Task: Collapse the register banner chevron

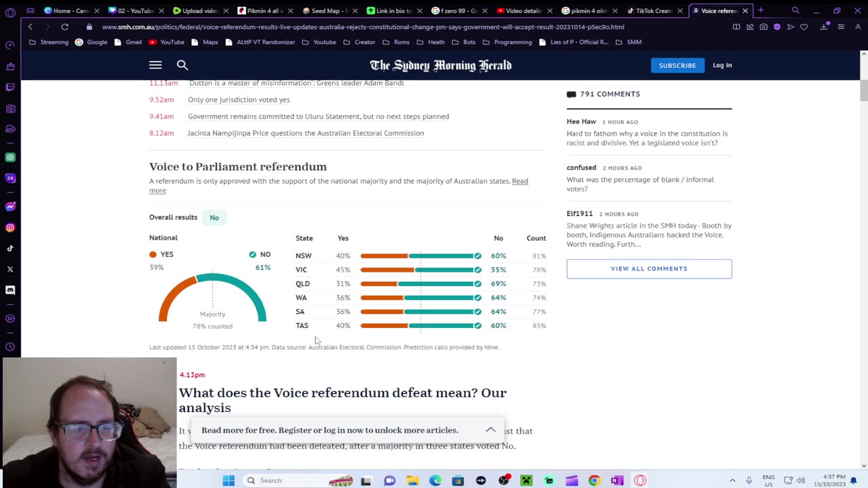Action: 490,430
